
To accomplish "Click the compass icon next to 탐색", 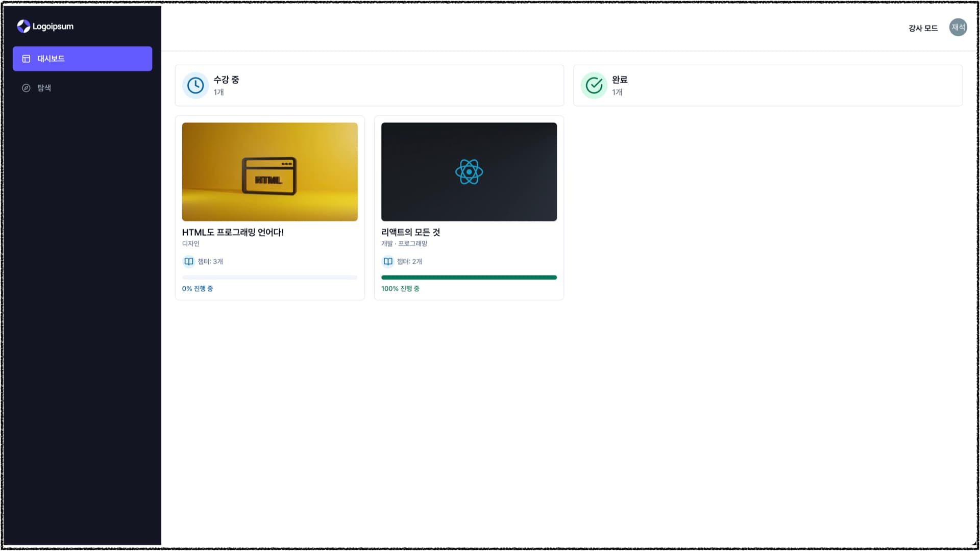I will click(x=26, y=88).
